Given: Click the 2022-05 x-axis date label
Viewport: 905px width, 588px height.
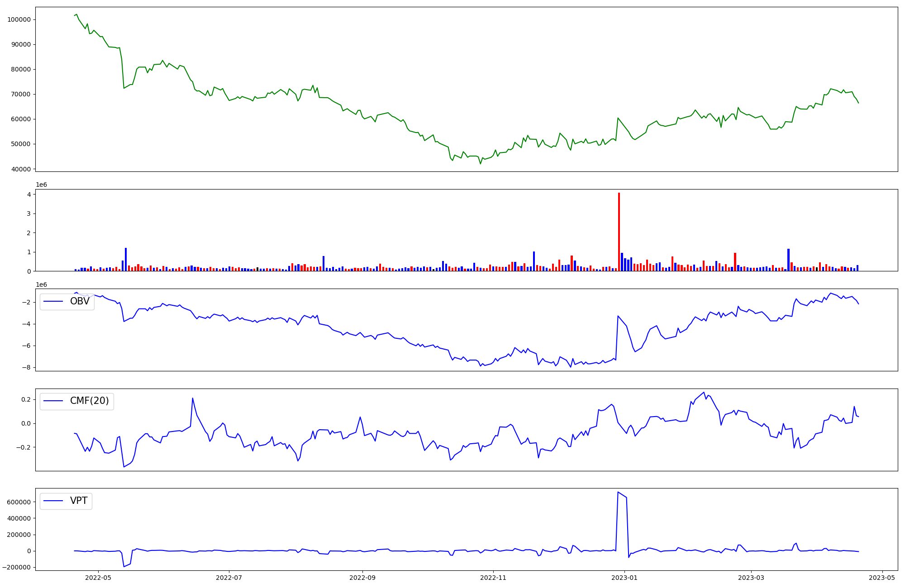Looking at the screenshot, I should pyautogui.click(x=98, y=578).
